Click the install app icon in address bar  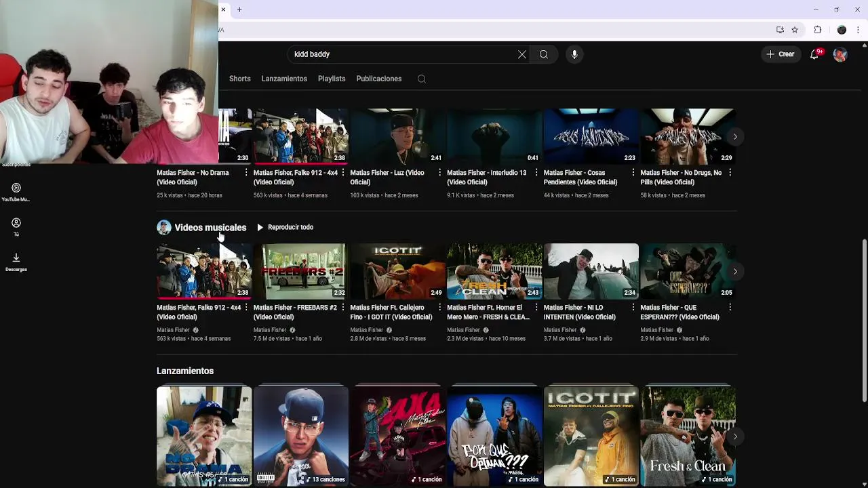(x=780, y=30)
